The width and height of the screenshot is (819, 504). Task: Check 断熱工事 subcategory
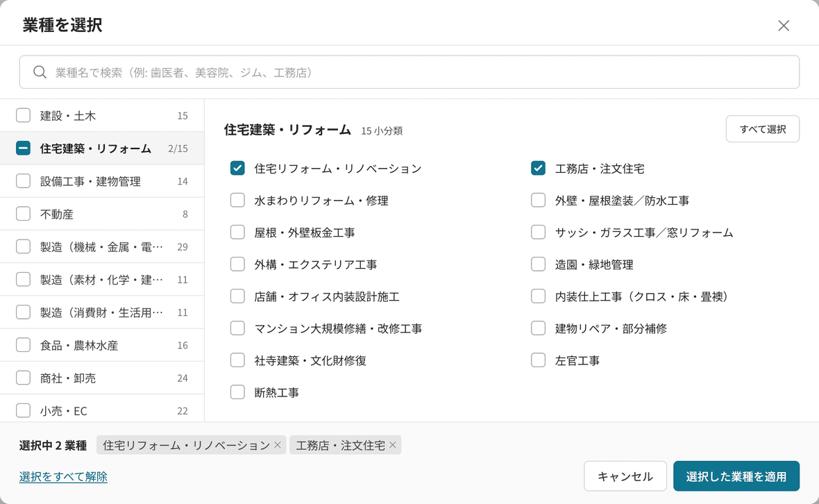pyautogui.click(x=237, y=392)
